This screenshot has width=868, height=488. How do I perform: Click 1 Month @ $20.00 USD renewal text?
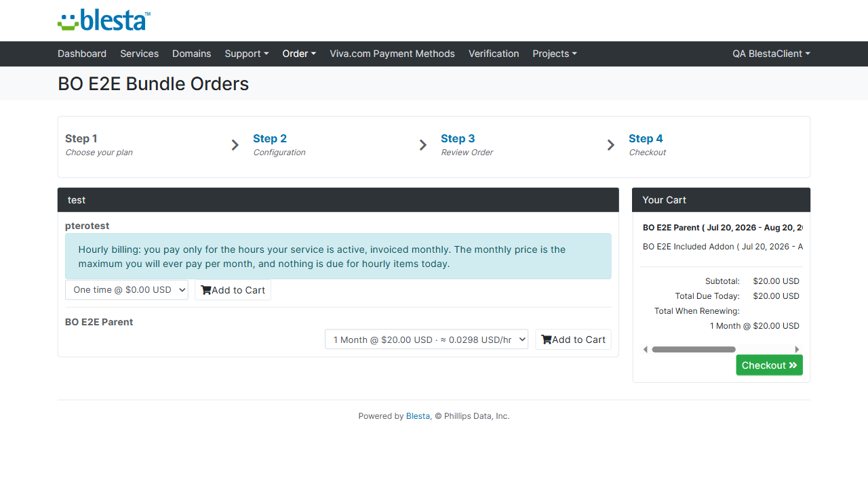click(755, 326)
